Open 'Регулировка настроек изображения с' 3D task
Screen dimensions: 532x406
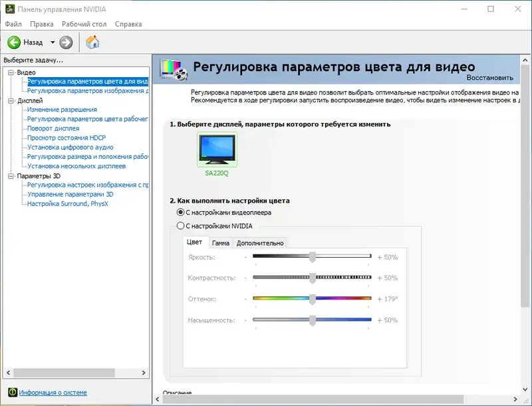pos(88,185)
